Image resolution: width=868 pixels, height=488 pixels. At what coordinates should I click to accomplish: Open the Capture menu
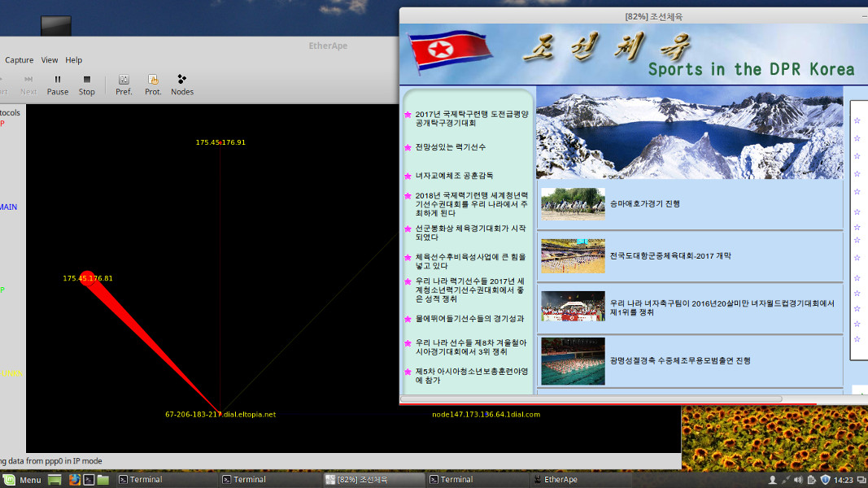20,60
